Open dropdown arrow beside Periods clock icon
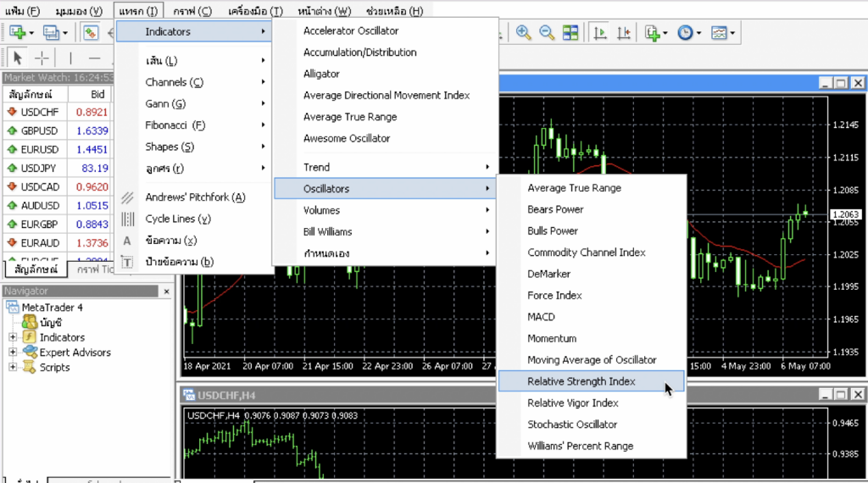The image size is (868, 483). click(x=698, y=33)
